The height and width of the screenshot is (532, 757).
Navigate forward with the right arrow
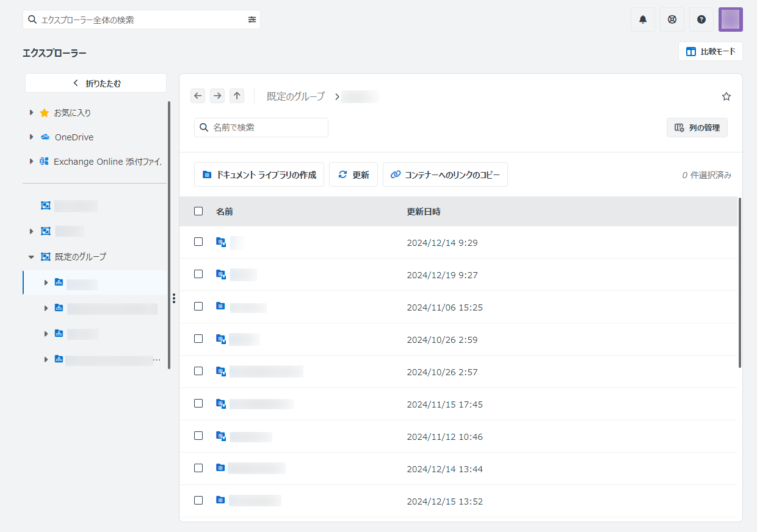pyautogui.click(x=217, y=96)
